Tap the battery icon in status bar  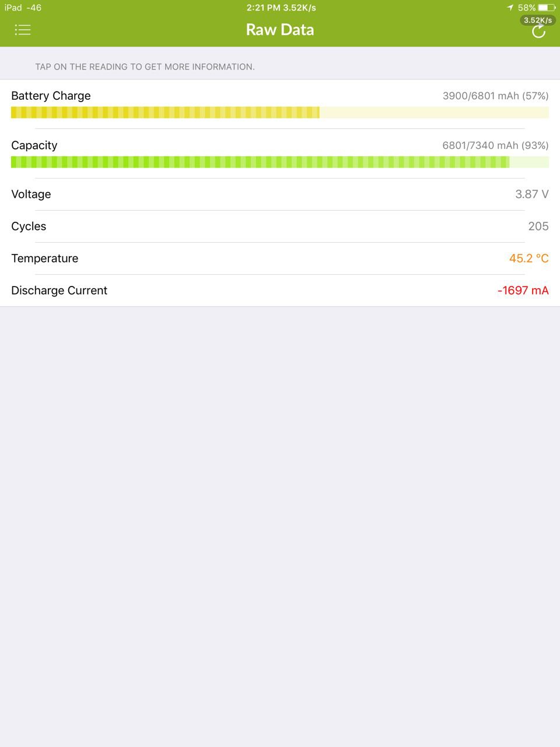tap(547, 8)
